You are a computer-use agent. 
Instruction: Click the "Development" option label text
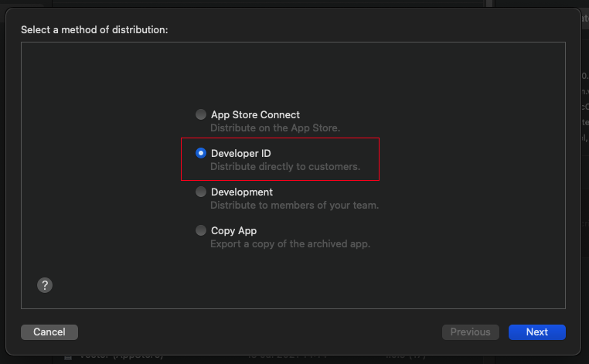242,192
